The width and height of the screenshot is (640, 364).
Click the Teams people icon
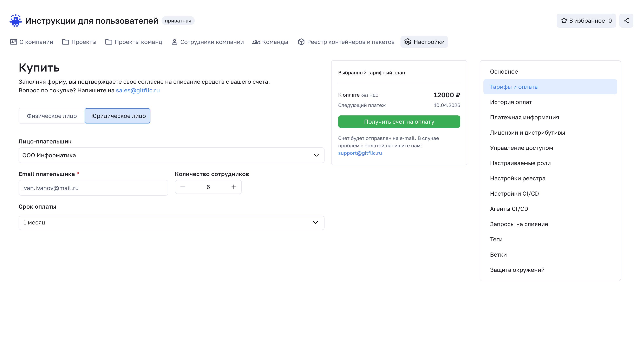click(x=256, y=42)
